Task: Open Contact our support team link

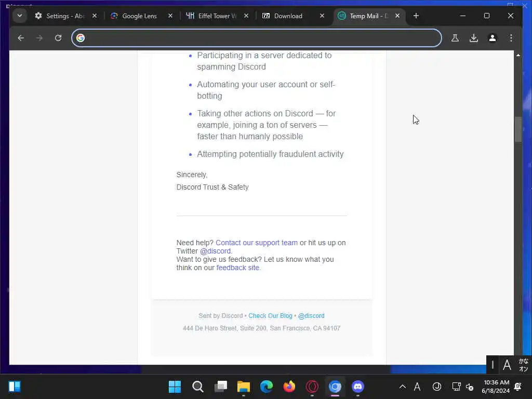Action: pos(257,243)
